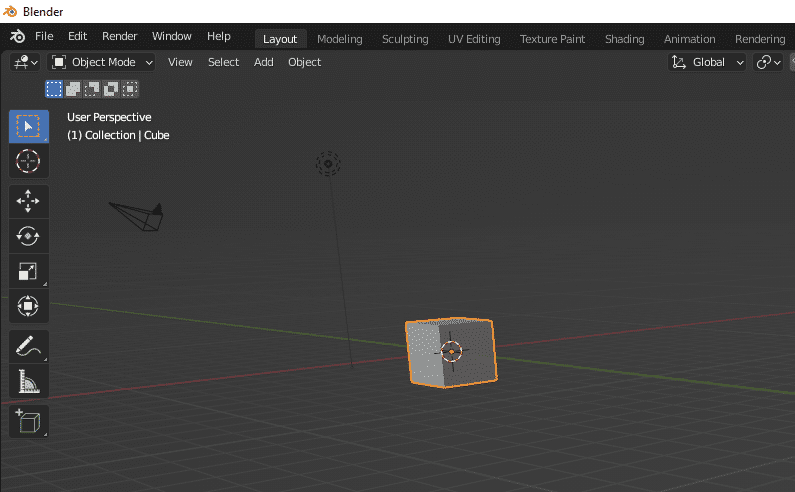Choose the Move tool

pos(28,201)
